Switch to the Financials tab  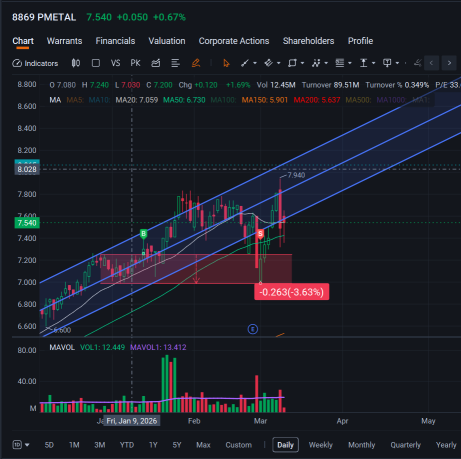pyautogui.click(x=115, y=41)
